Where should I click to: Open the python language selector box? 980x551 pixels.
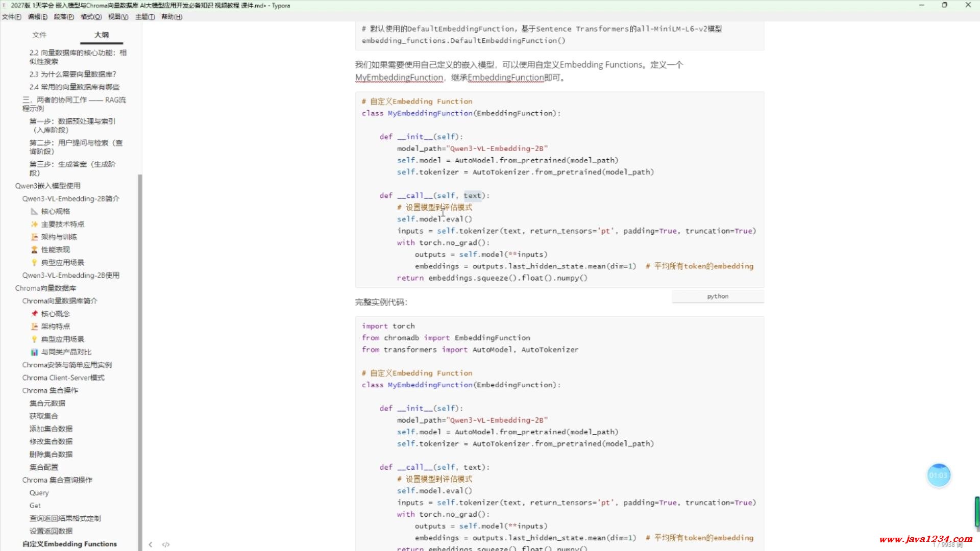tap(718, 296)
